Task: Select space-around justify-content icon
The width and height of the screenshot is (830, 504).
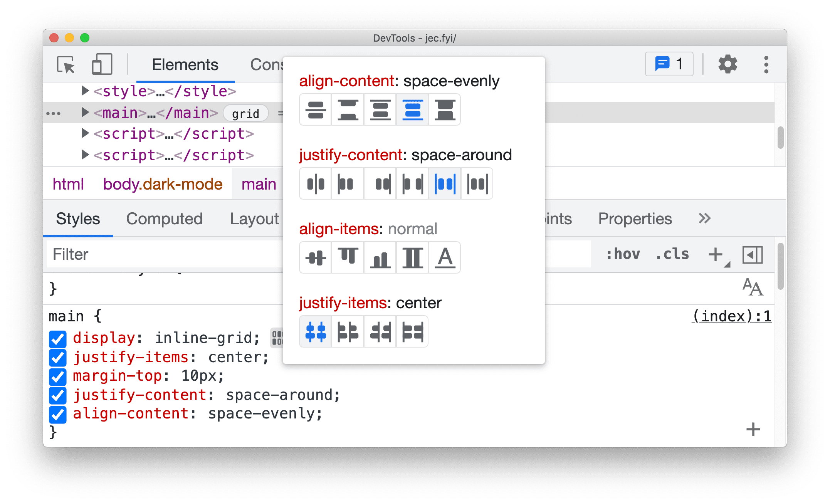Action: [x=445, y=183]
